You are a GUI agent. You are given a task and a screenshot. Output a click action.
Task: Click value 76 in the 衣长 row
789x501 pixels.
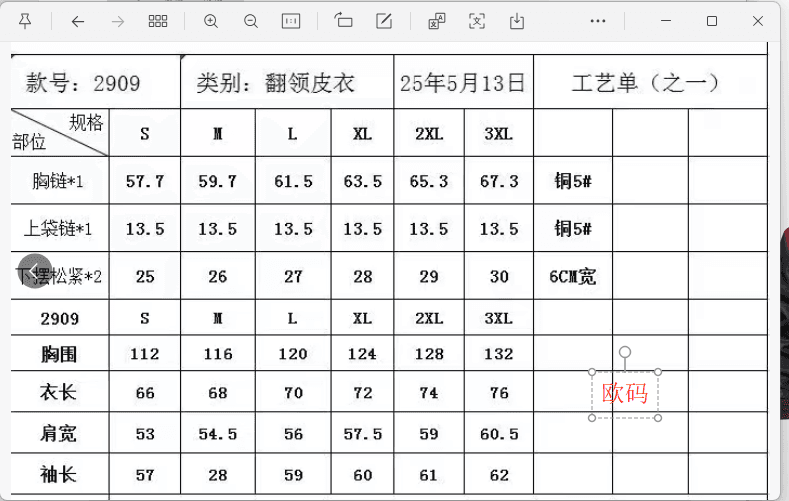click(499, 393)
